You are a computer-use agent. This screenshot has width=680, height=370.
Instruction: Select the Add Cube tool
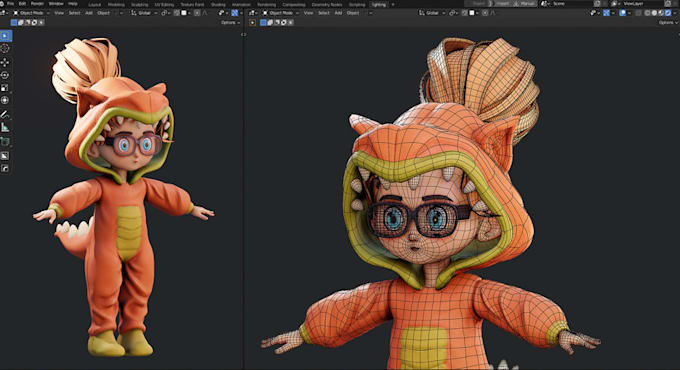[x=5, y=141]
